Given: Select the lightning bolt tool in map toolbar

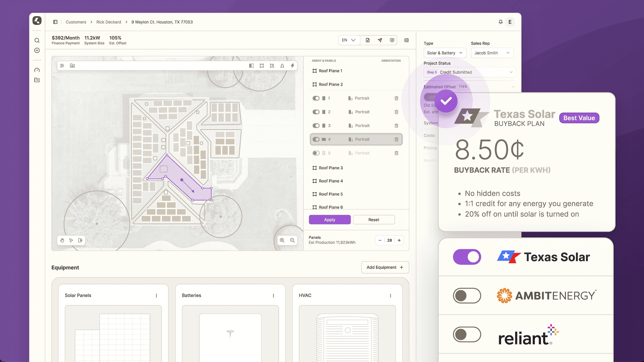Looking at the screenshot, I should (x=292, y=66).
